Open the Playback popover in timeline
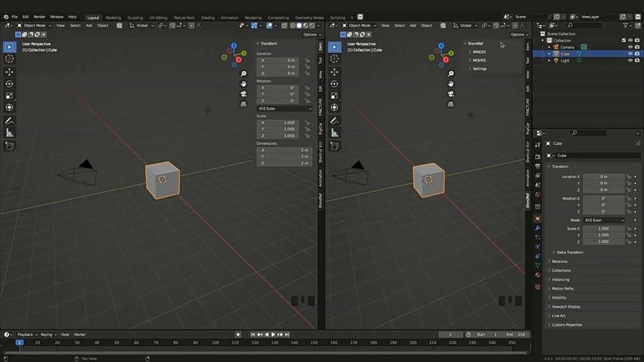 (27, 334)
